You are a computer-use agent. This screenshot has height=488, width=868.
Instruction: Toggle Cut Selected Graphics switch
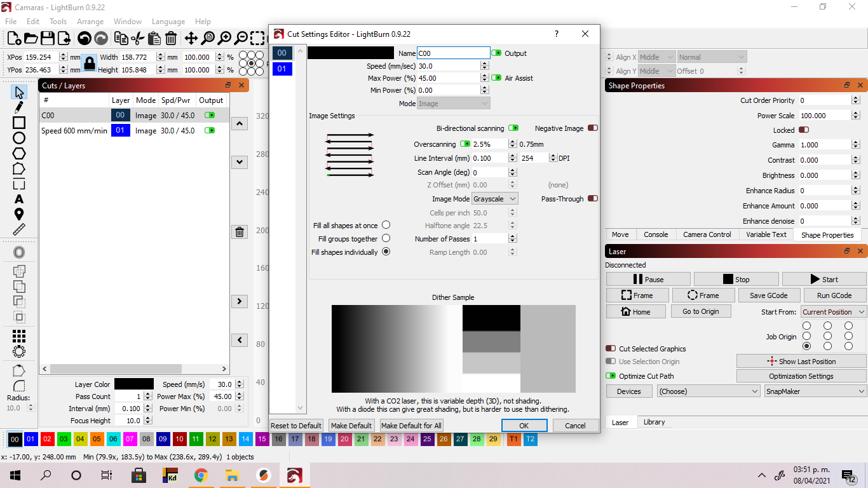coord(611,349)
